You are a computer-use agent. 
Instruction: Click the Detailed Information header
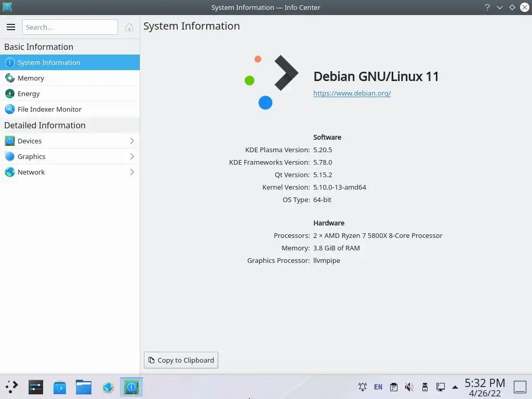coord(45,125)
